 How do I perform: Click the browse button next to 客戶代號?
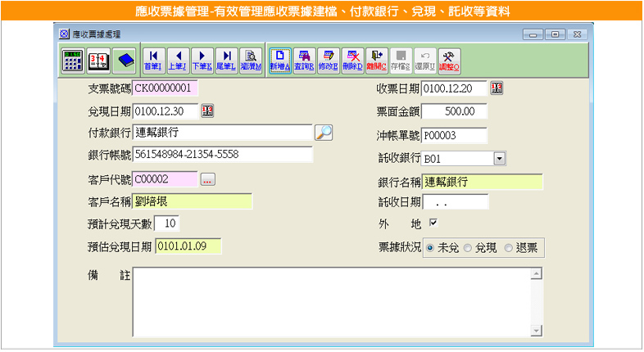[x=207, y=179]
